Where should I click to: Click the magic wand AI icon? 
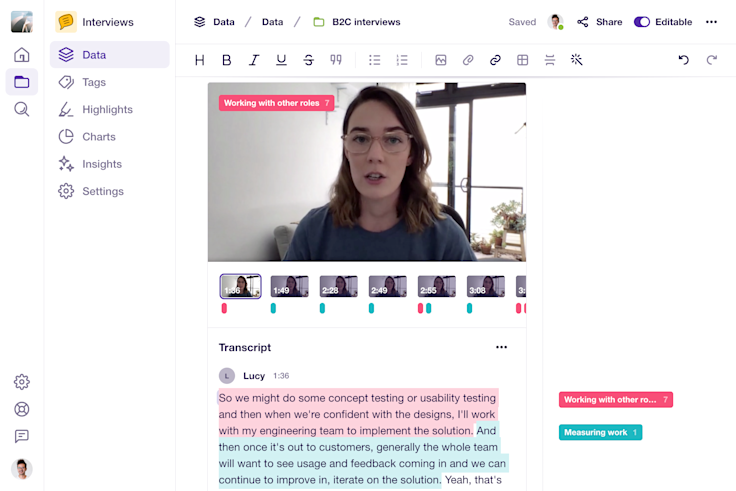pyautogui.click(x=576, y=60)
